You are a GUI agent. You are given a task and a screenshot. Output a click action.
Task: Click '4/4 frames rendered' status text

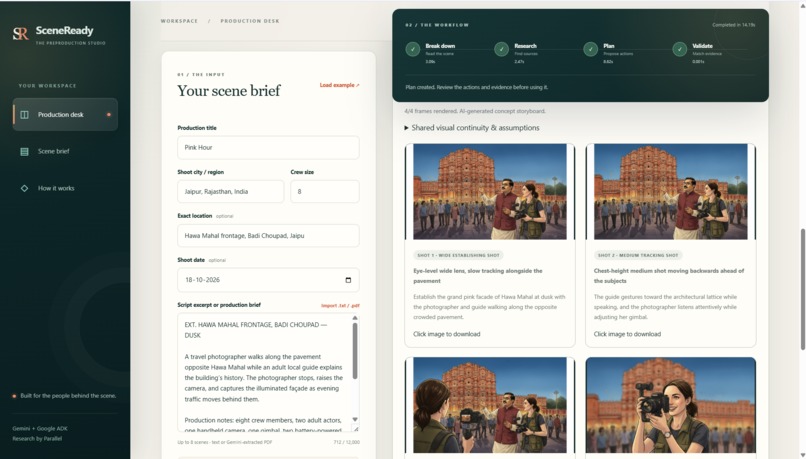pos(474,111)
